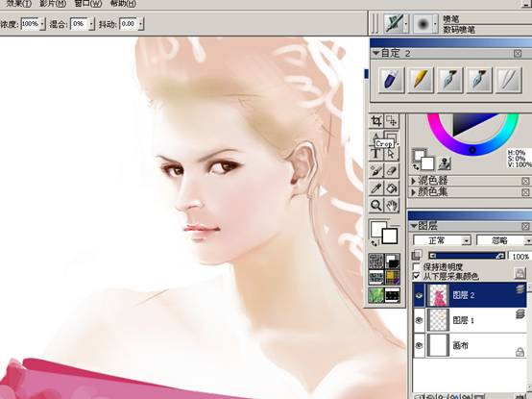
Task: Hide 图层 1 with its eye icon
Action: click(x=419, y=320)
